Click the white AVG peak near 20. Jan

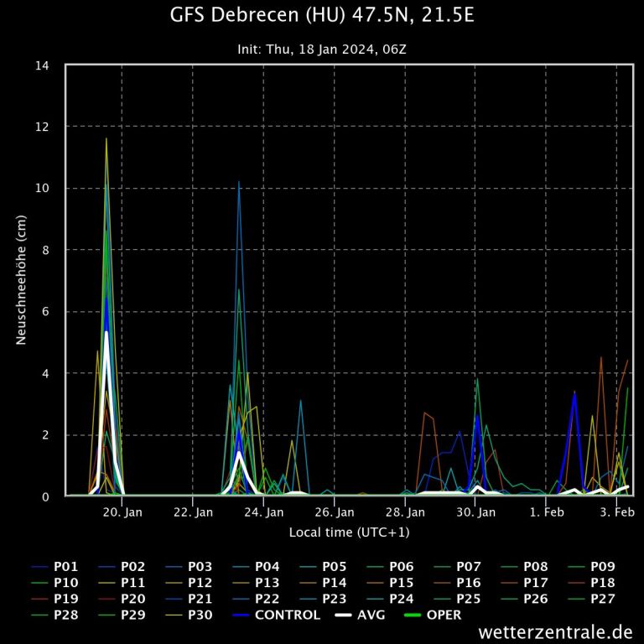106,334
